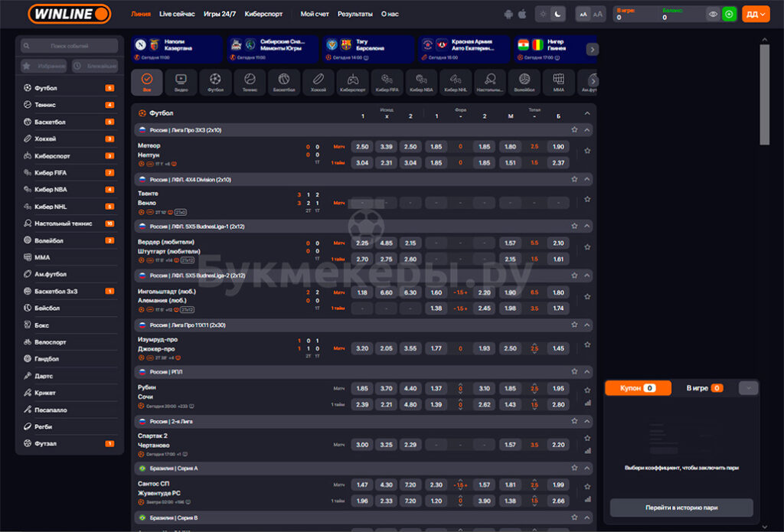
Task: Open statistics icon for Сантос СП – Жувентуде
Action: pyautogui.click(x=587, y=499)
